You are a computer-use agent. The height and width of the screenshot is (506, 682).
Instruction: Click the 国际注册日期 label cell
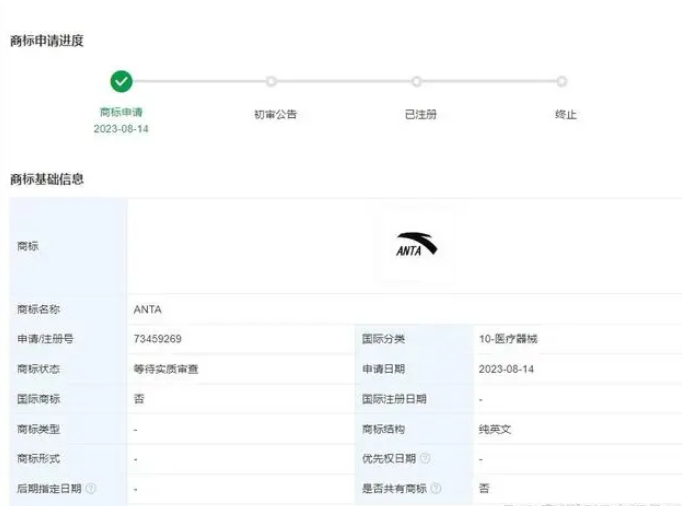coord(394,399)
